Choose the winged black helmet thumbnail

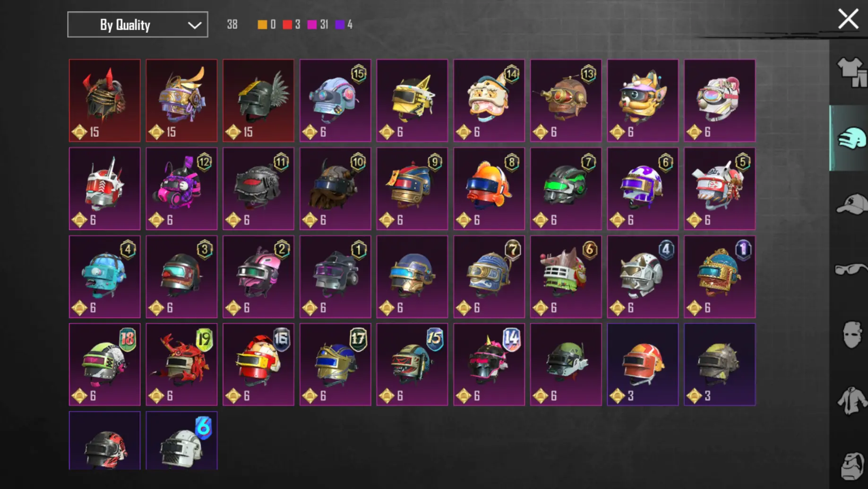click(x=258, y=101)
